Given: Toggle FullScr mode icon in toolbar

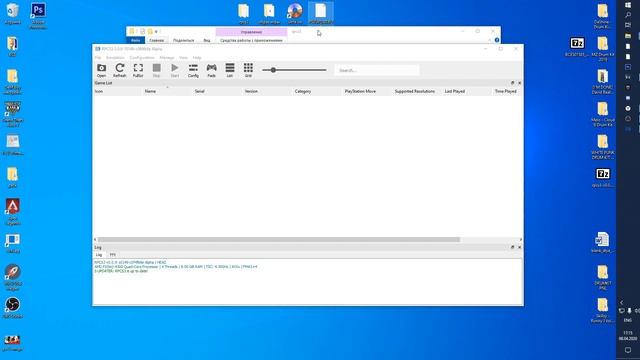Looking at the screenshot, I should [x=138, y=70].
